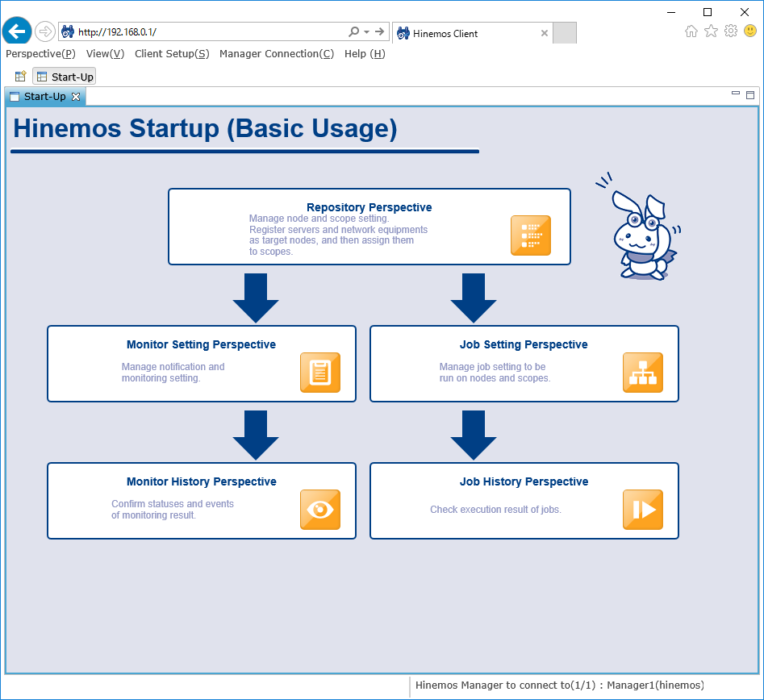Open the Monitor History Perspective eye icon

320,510
